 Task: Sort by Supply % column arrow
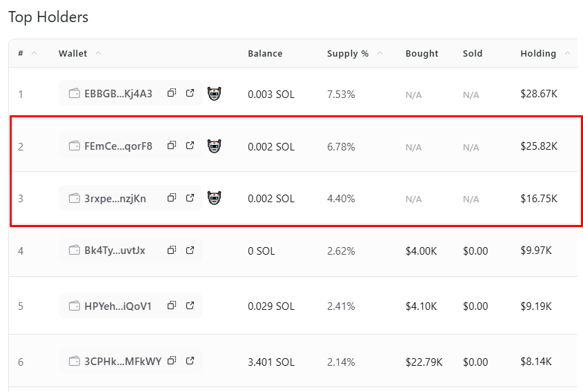379,53
